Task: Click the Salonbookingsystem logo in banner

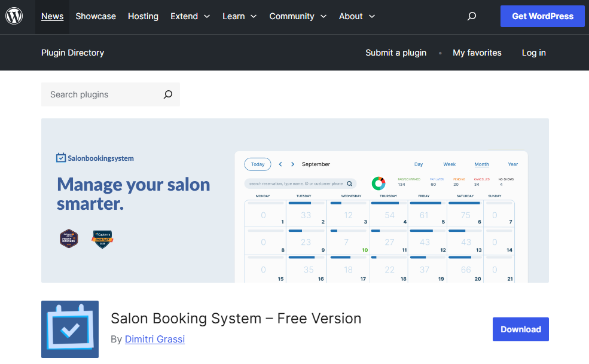Action: click(x=95, y=158)
